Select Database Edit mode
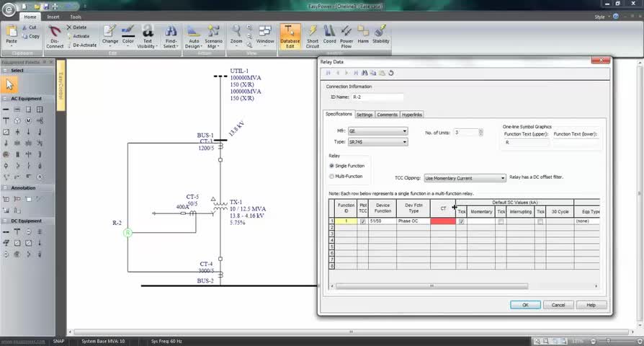Image resolution: width=644 pixels, height=346 pixels. coord(290,37)
